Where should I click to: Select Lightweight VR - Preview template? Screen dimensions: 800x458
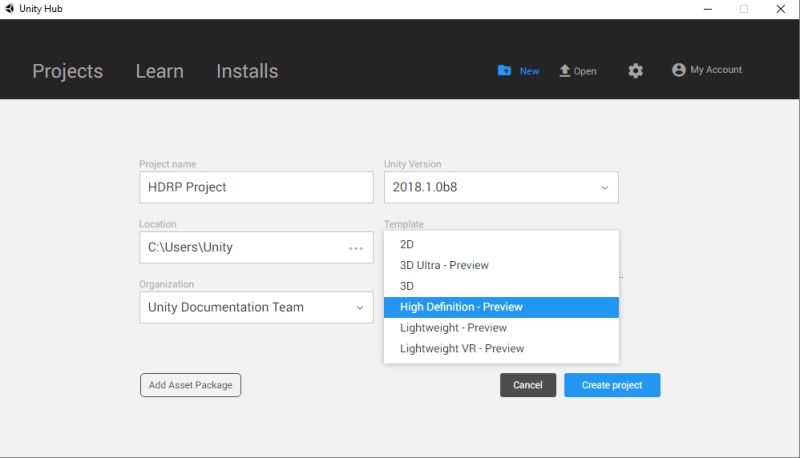tap(501, 349)
